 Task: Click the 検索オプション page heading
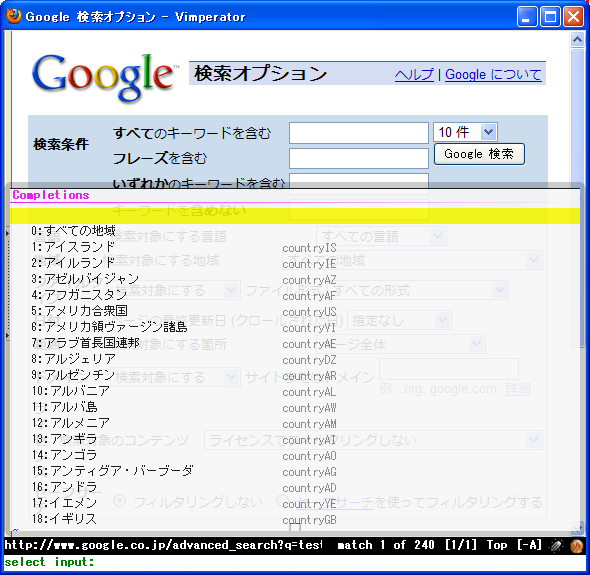click(260, 73)
